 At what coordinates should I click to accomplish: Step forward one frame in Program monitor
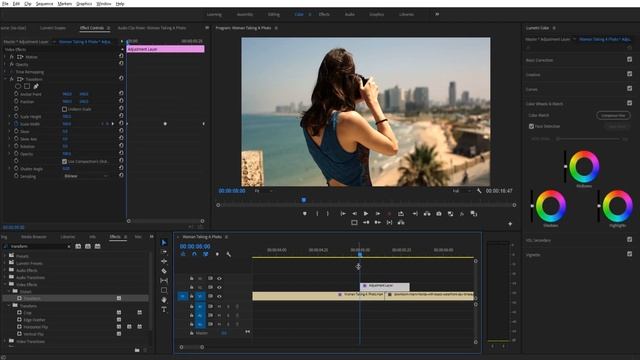[x=378, y=213]
